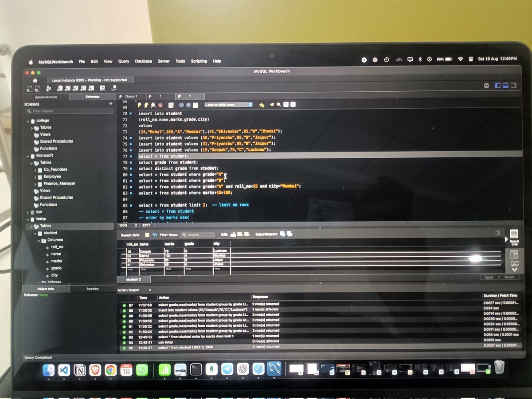Open Visual Studio Code from the dock

(64, 370)
